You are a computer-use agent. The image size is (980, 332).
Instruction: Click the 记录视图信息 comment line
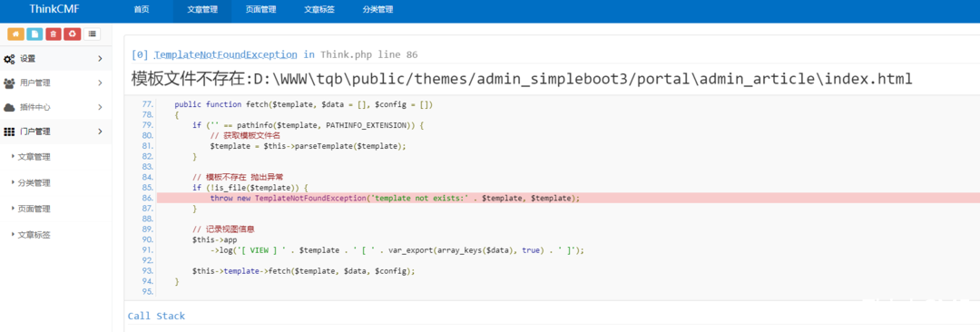pos(223,229)
